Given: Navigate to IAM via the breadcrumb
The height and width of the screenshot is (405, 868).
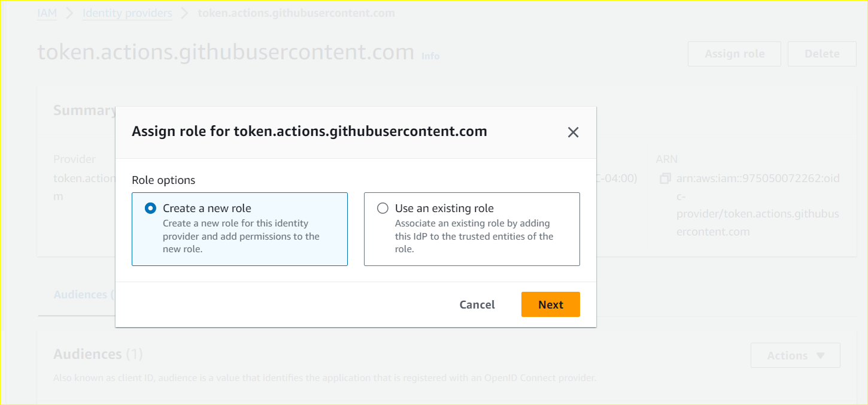Looking at the screenshot, I should pos(47,13).
